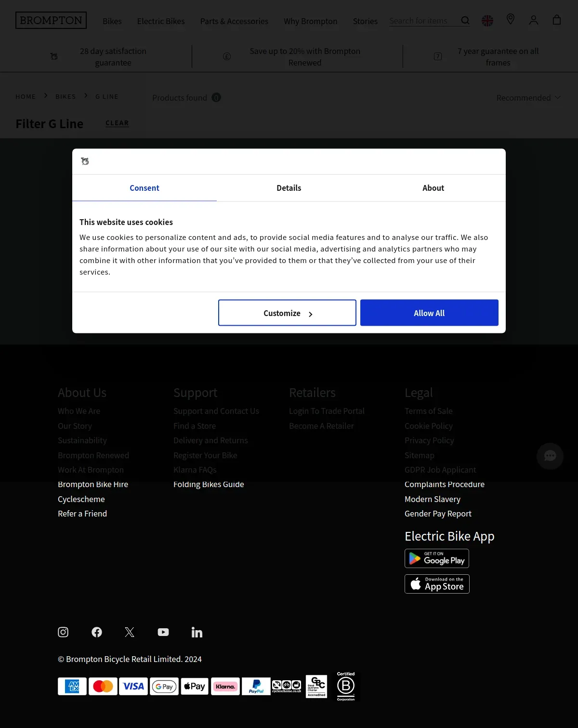Go to HOME breadcrumb
578x728 pixels.
click(x=26, y=96)
